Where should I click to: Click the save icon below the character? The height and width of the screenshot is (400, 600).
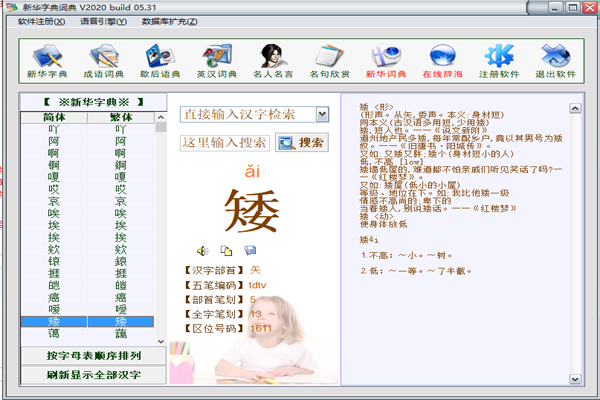click(250, 250)
